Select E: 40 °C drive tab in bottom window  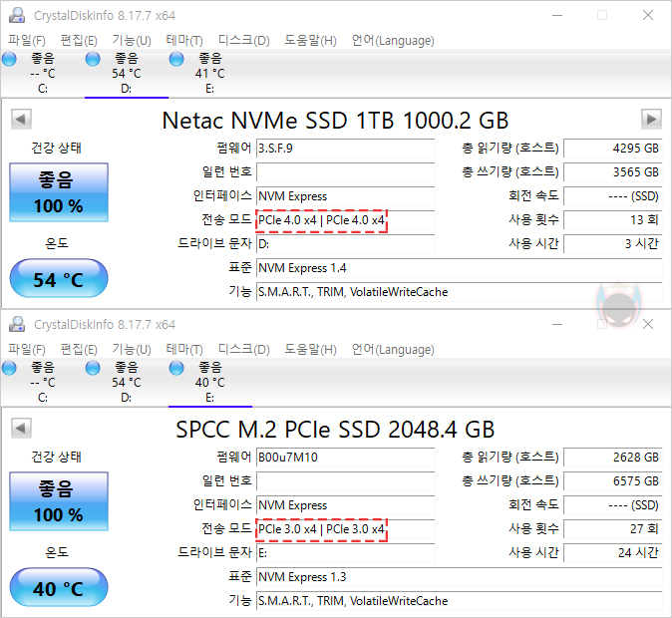(210, 383)
